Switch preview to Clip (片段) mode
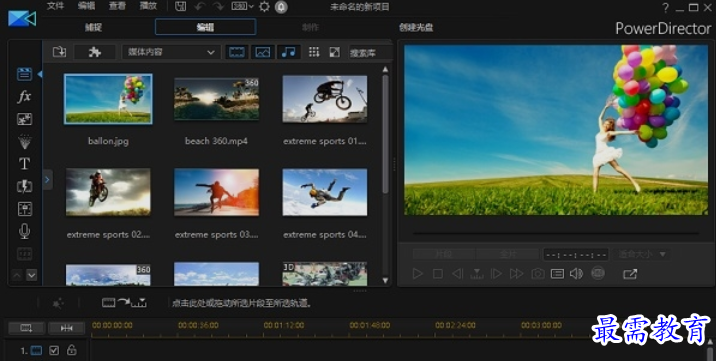The width and height of the screenshot is (716, 361). pos(444,254)
